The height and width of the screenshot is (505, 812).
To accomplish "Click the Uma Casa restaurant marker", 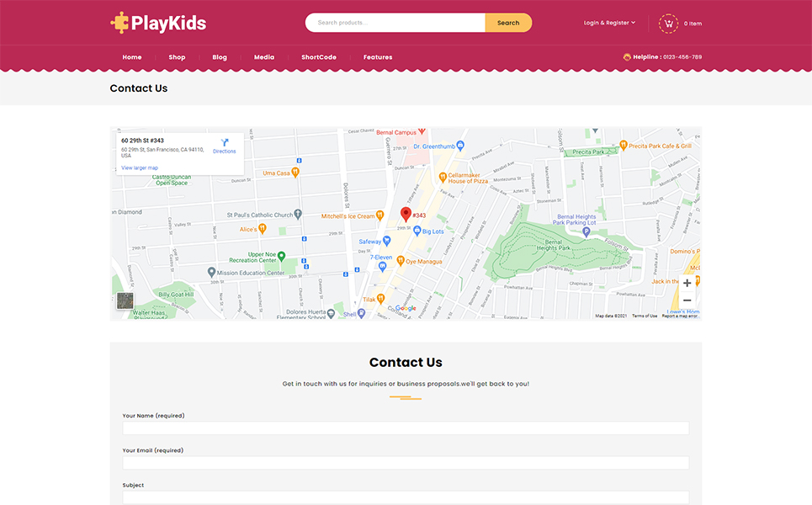I will [x=295, y=173].
